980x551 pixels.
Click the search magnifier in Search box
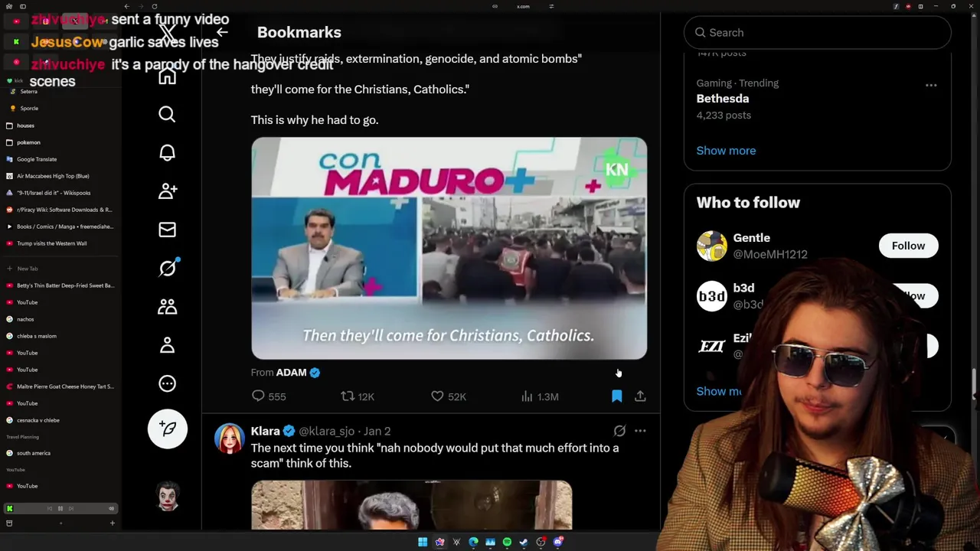pyautogui.click(x=700, y=32)
